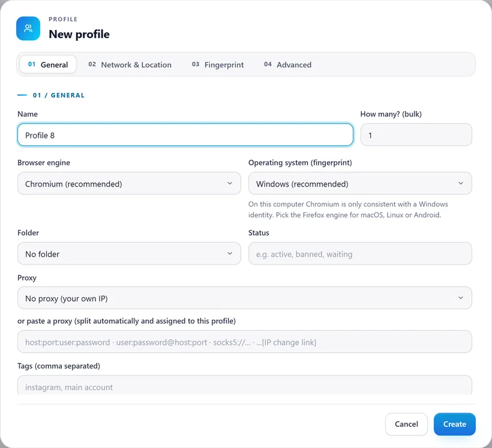The image size is (492, 448).
Task: Go to the Advanced tab
Action: click(288, 65)
